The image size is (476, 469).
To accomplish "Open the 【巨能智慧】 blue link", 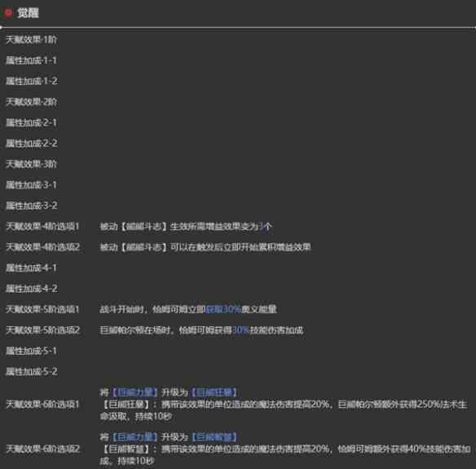I will (x=214, y=437).
